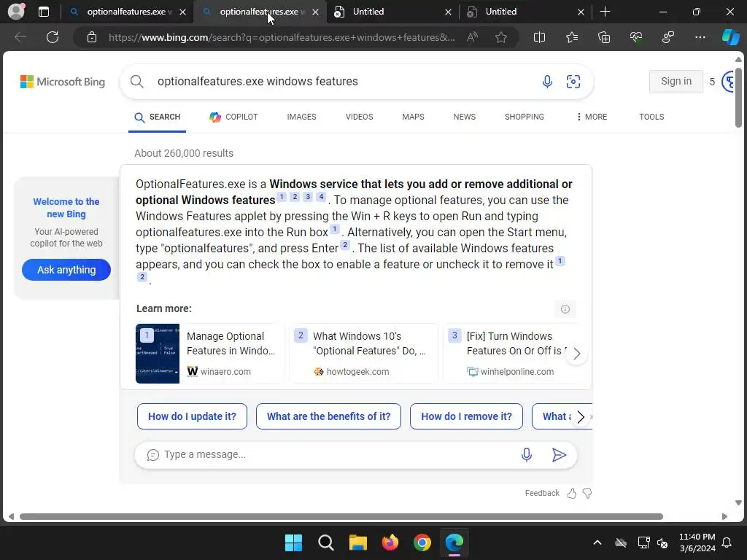Image resolution: width=747 pixels, height=560 pixels.
Task: Activate Read aloud icon in address bar
Action: tap(472, 37)
